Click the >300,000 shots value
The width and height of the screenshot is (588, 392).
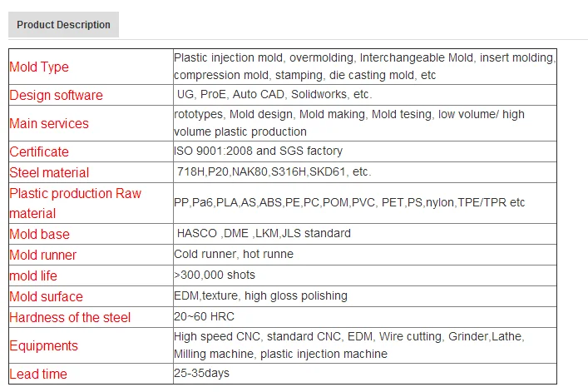pyautogui.click(x=215, y=275)
